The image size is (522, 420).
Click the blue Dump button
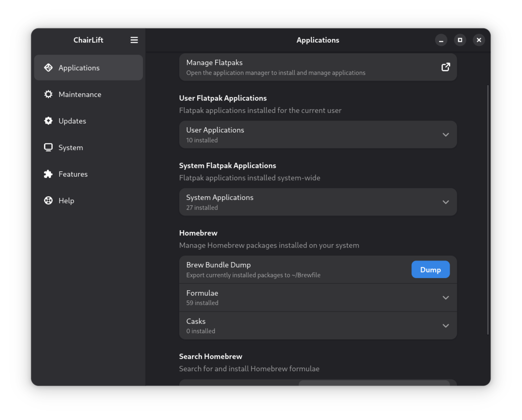431,270
